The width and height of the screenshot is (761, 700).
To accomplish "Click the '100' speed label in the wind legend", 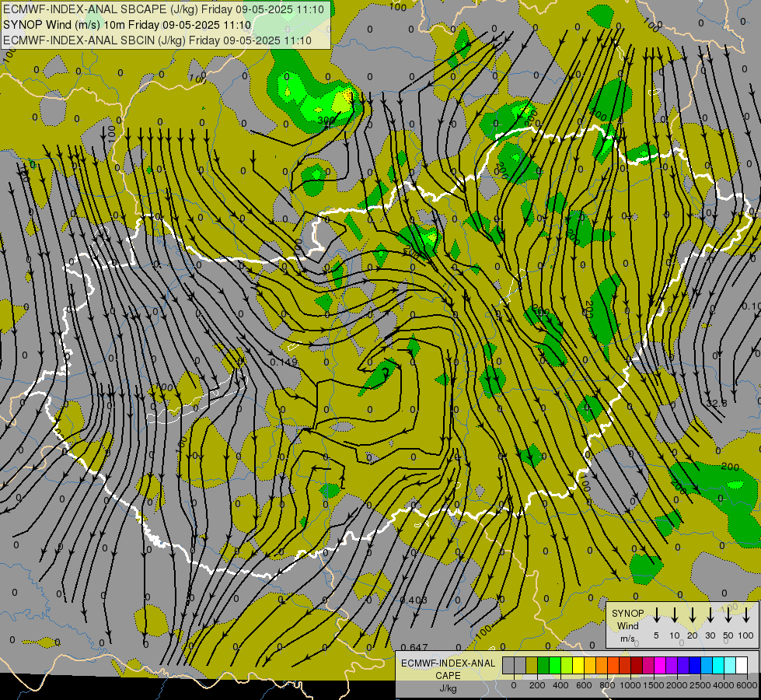I will pos(746,635).
